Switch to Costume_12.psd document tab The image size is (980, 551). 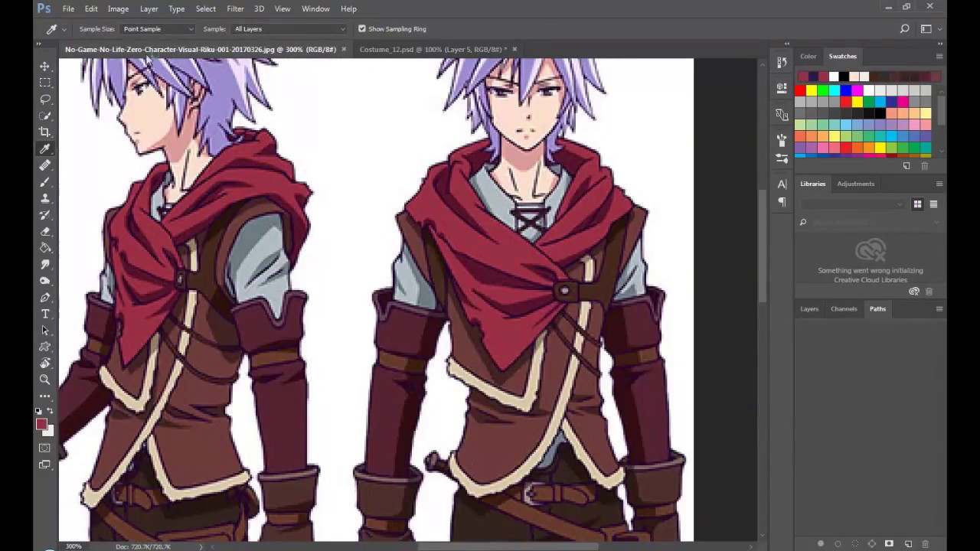click(433, 50)
